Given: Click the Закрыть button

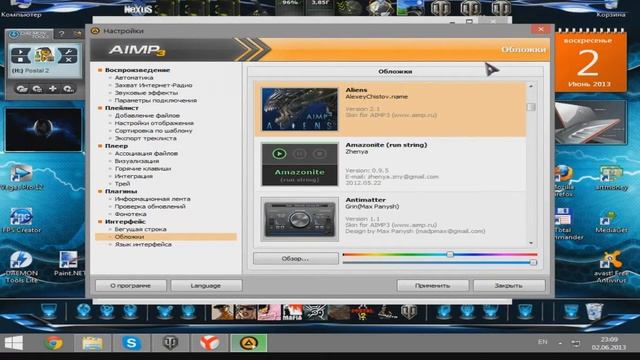Looking at the screenshot, I should click(509, 286).
